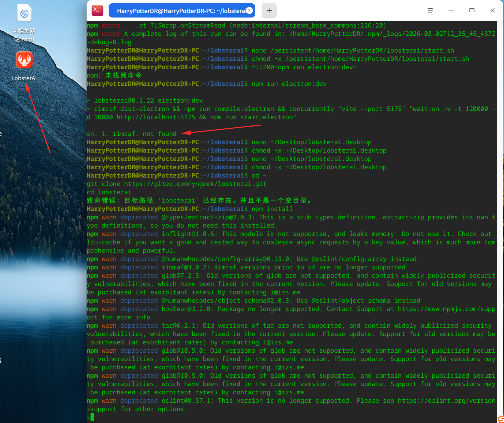Viewport: 504px width, 423px height.
Task: Maximize the terminal window
Action: pos(472,11)
